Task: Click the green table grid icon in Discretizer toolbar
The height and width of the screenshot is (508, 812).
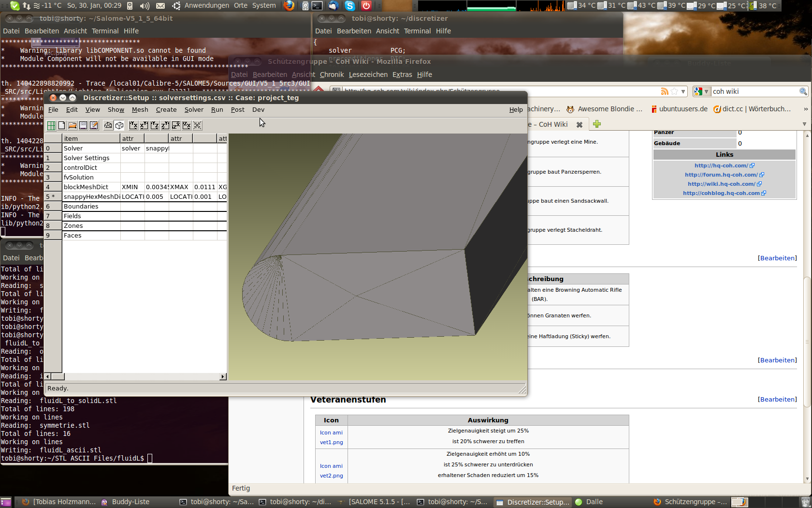Action: (x=51, y=125)
